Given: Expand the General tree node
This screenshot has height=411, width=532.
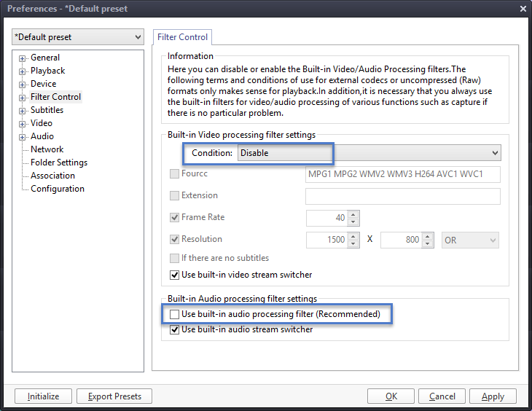Looking at the screenshot, I should tap(22, 58).
